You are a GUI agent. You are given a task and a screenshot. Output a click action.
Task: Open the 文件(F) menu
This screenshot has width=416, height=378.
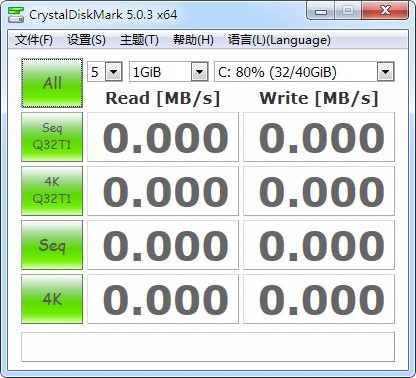pyautogui.click(x=34, y=40)
